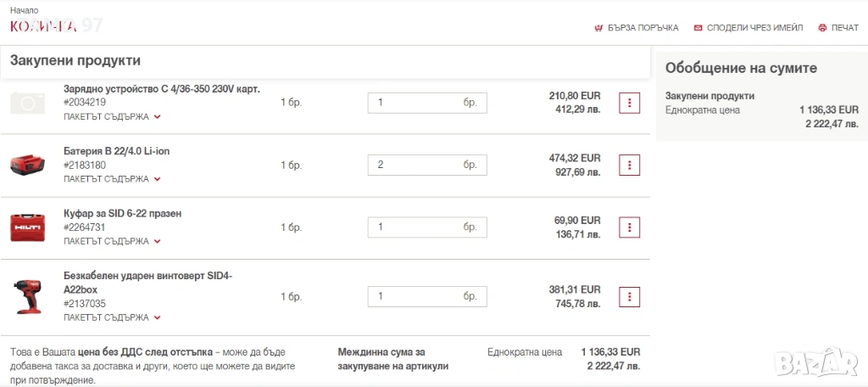The width and height of the screenshot is (868, 387).
Task: Open three-dot menu for battery B 22/4.0
Action: (x=629, y=165)
